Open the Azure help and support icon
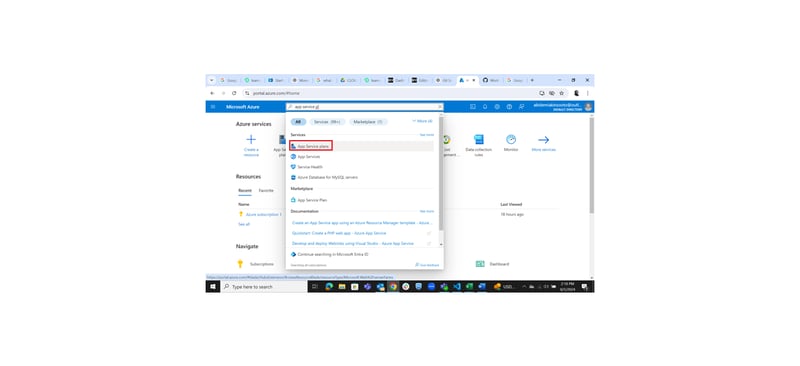This screenshot has height=366, width=800. (509, 107)
